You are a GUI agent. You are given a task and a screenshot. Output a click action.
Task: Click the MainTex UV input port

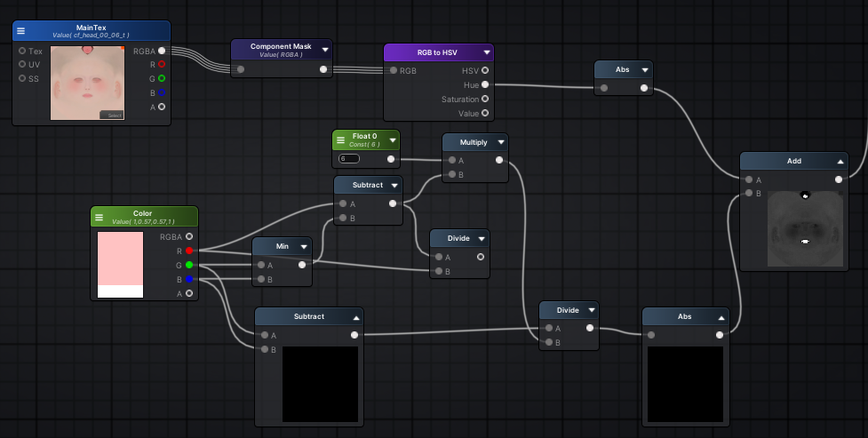22,64
